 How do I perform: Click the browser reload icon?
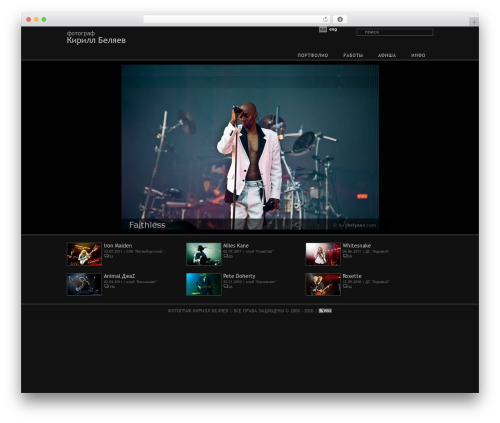coord(325,19)
